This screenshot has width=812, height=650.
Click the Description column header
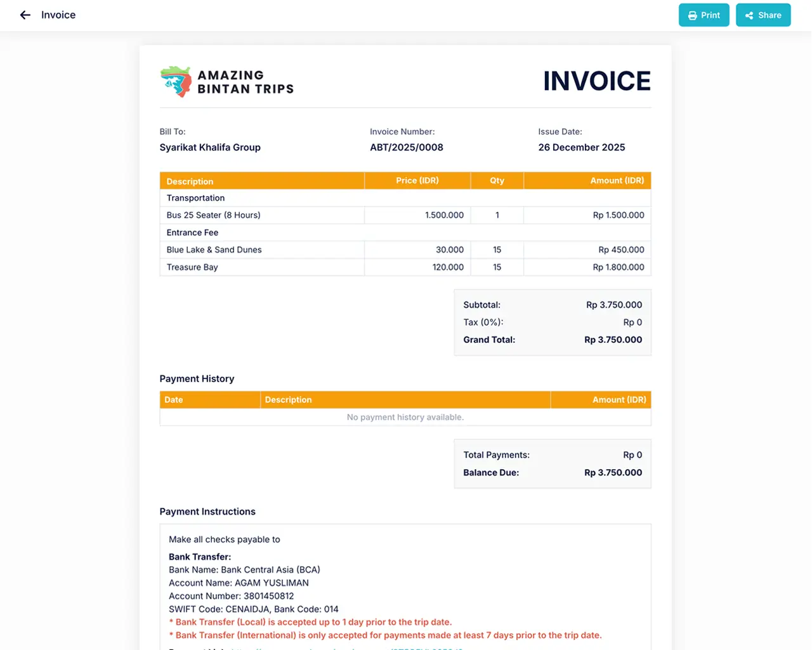pos(190,181)
